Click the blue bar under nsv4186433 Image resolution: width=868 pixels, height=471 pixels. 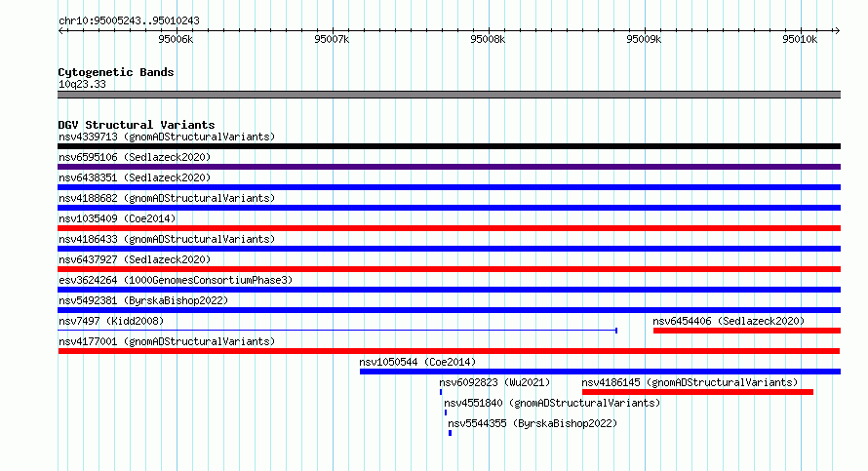(449, 249)
